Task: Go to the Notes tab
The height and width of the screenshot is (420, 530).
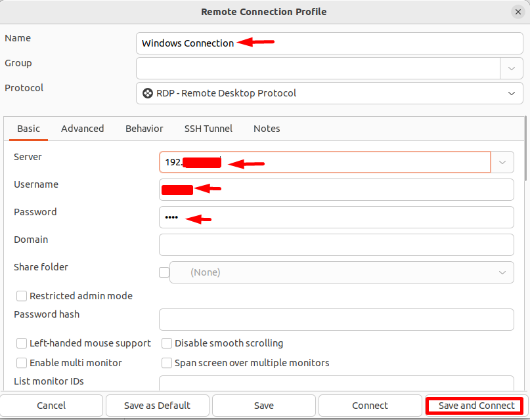Action: (x=267, y=129)
